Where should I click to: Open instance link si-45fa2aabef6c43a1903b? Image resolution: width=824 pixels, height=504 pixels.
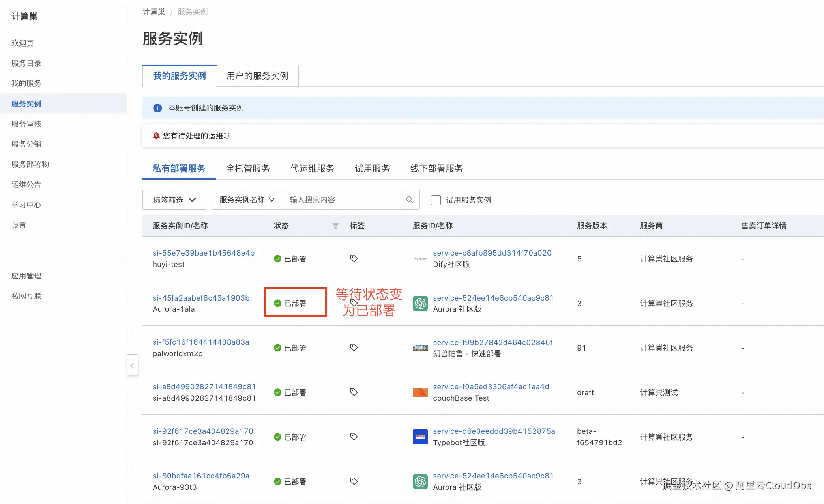201,298
